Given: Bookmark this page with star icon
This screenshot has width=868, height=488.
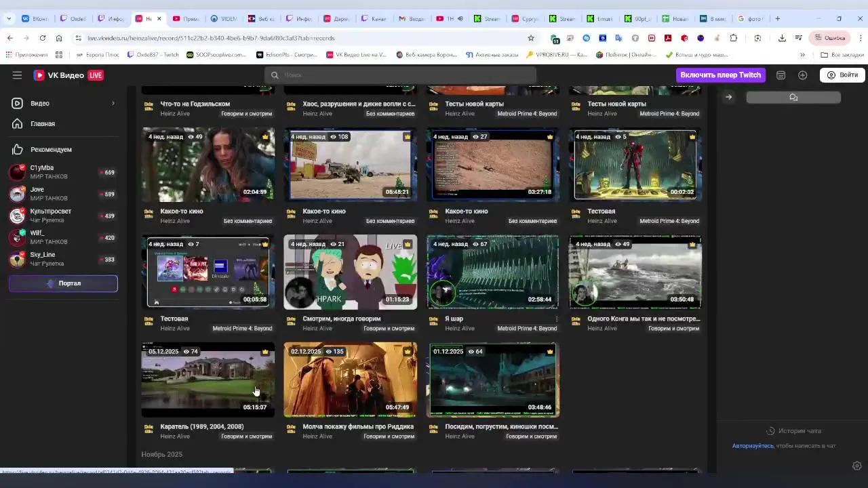Looking at the screenshot, I should (x=531, y=38).
